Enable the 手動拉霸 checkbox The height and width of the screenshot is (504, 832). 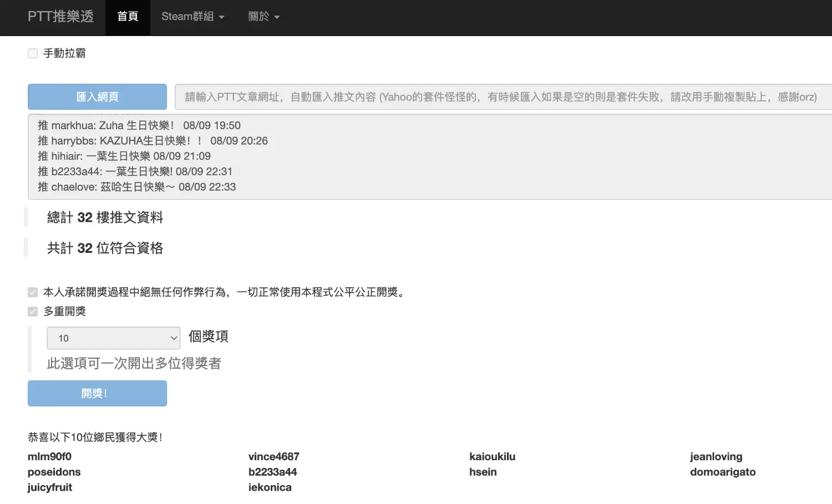(33, 53)
